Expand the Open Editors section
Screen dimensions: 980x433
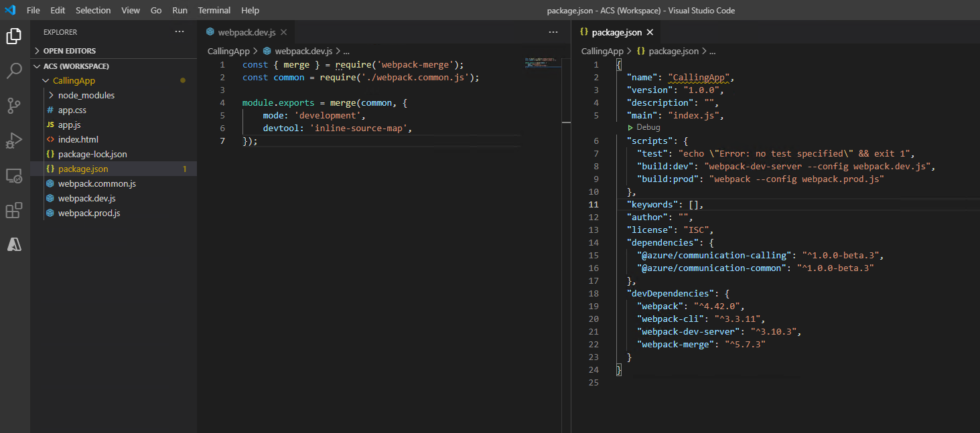point(69,51)
